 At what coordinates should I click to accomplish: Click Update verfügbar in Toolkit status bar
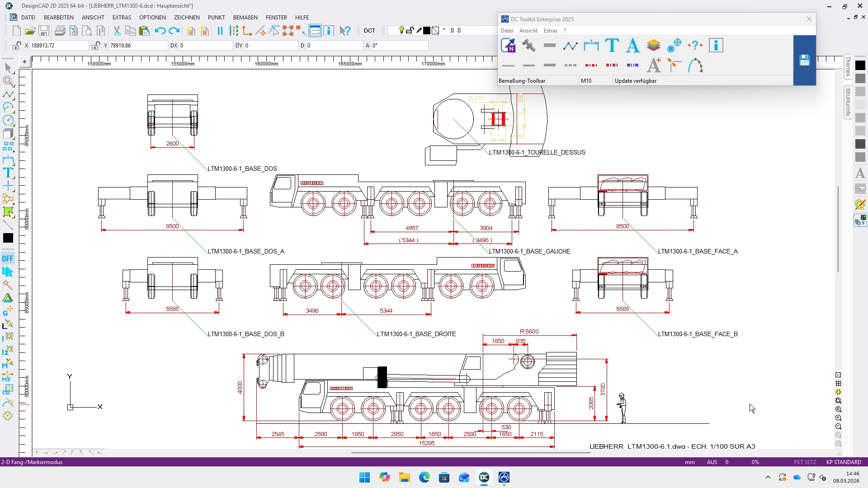[x=635, y=81]
